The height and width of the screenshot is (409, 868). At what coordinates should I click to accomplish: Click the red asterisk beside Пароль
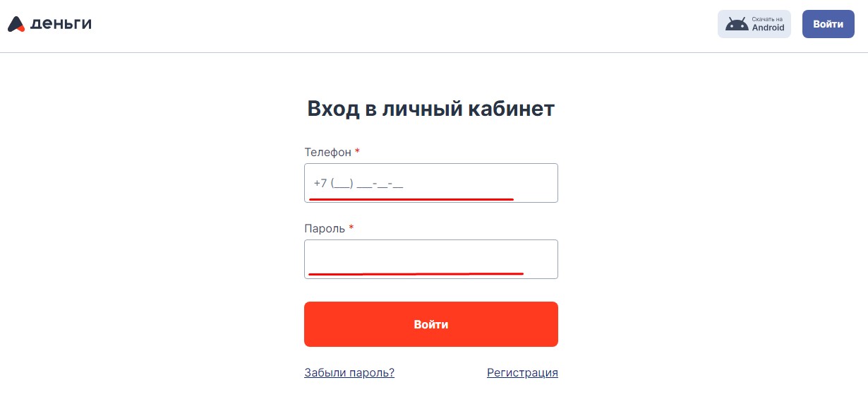click(351, 228)
